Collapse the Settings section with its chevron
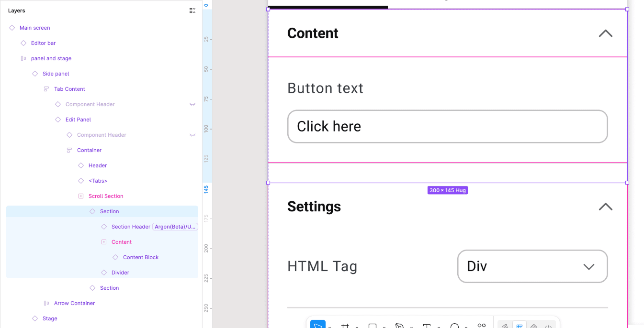 pos(606,207)
